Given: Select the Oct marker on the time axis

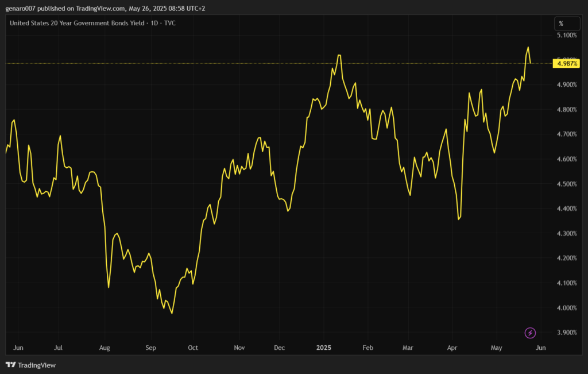Looking at the screenshot, I should coord(193,348).
